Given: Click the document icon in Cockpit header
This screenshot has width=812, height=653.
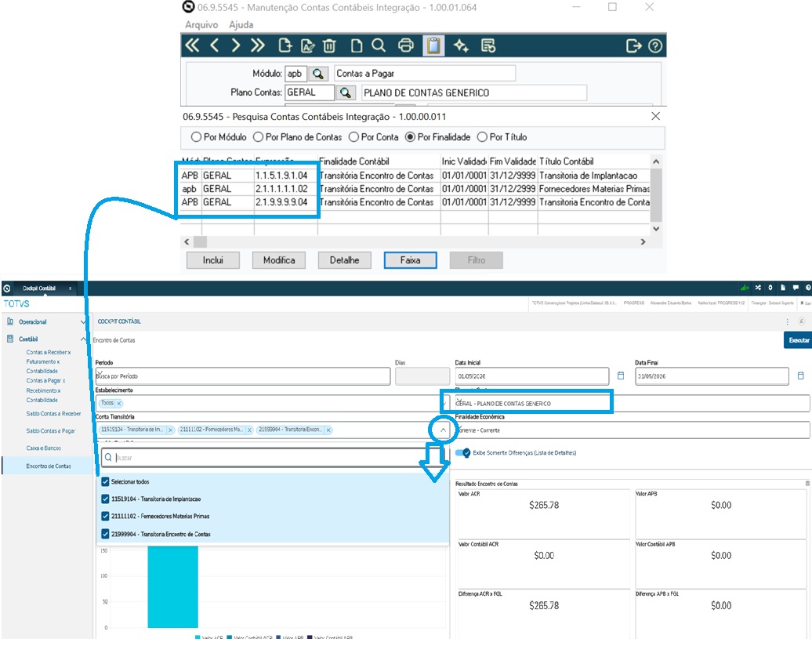Looking at the screenshot, I should [x=783, y=288].
